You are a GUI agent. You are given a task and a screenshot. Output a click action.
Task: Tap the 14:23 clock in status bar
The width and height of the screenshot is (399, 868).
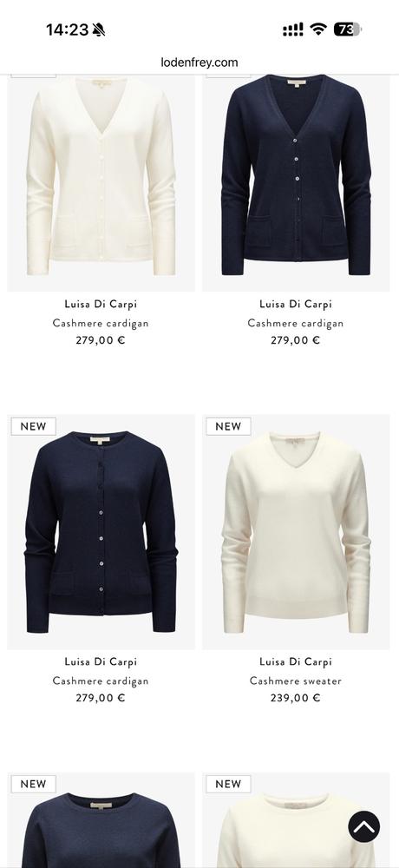[x=67, y=30]
